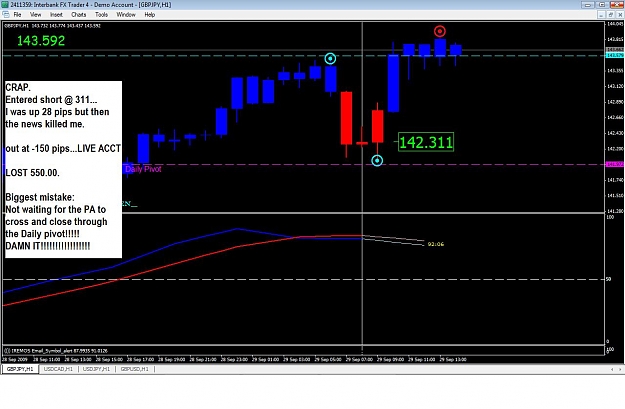Switch to the GBPJPY,H1 chart tab
Viewport: 625px width, 409px height.
tap(20, 369)
